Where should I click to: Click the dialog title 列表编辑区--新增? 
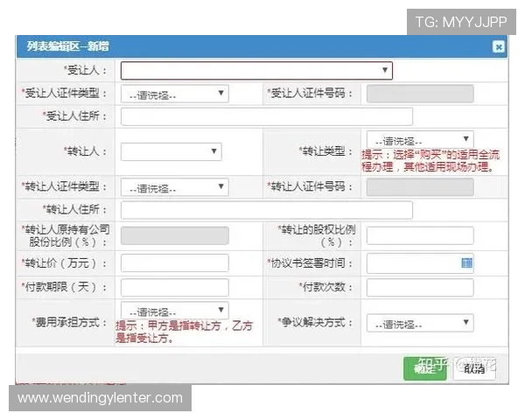click(x=68, y=46)
